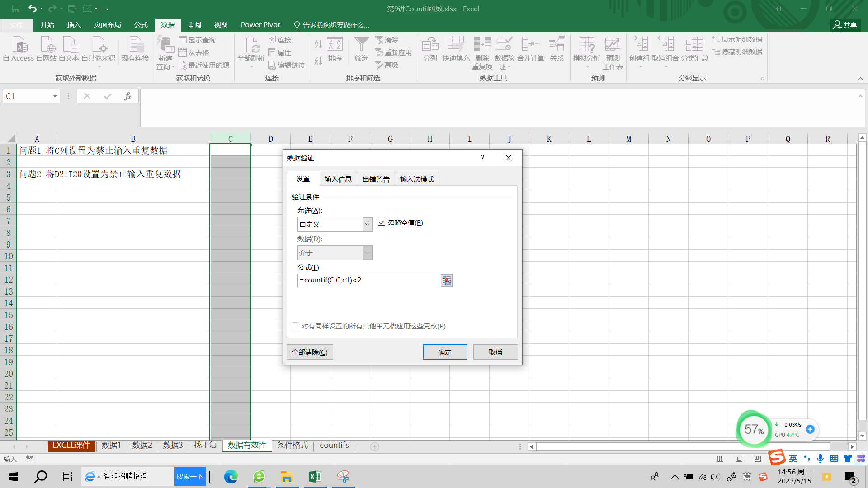
Task: Open the Allow dropdown showing custom
Action: pos(367,224)
